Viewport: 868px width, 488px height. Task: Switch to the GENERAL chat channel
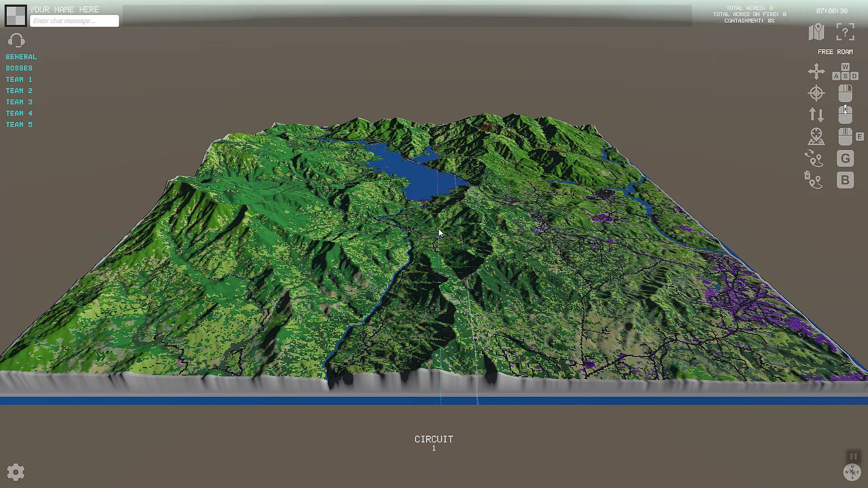(21, 57)
